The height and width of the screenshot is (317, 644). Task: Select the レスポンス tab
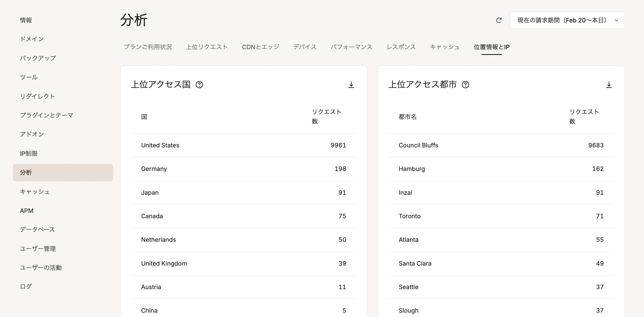click(x=401, y=47)
